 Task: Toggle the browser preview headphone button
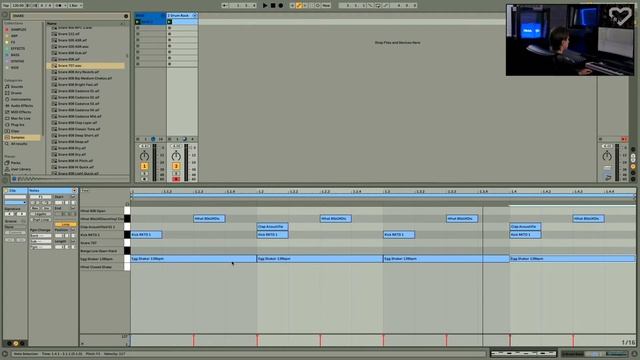pos(14,179)
